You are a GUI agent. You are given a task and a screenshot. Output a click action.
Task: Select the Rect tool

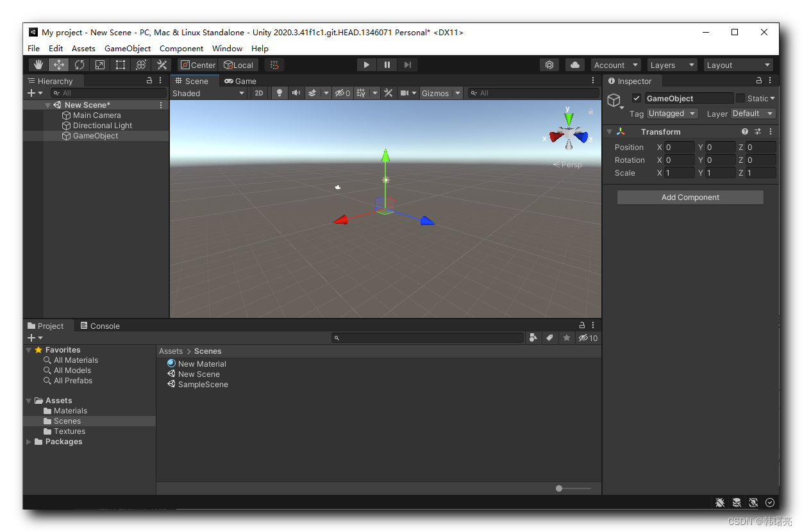pos(120,64)
